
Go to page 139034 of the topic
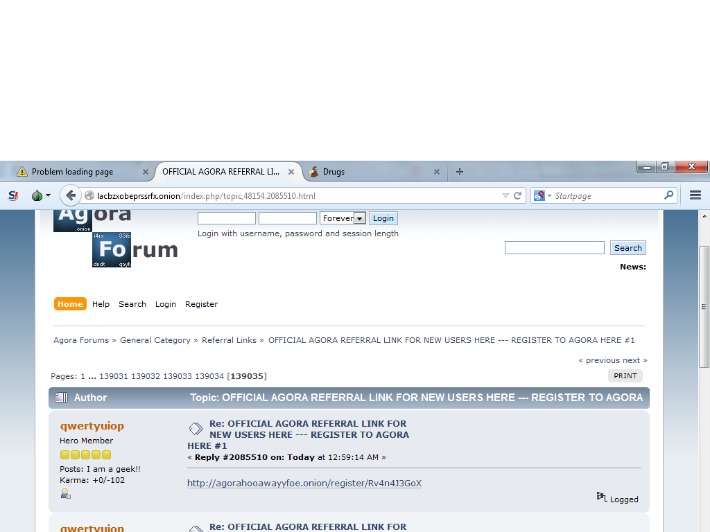click(x=209, y=376)
